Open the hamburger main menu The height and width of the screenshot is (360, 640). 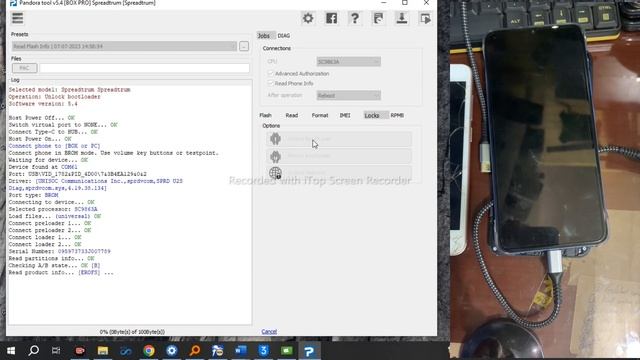(x=18, y=18)
